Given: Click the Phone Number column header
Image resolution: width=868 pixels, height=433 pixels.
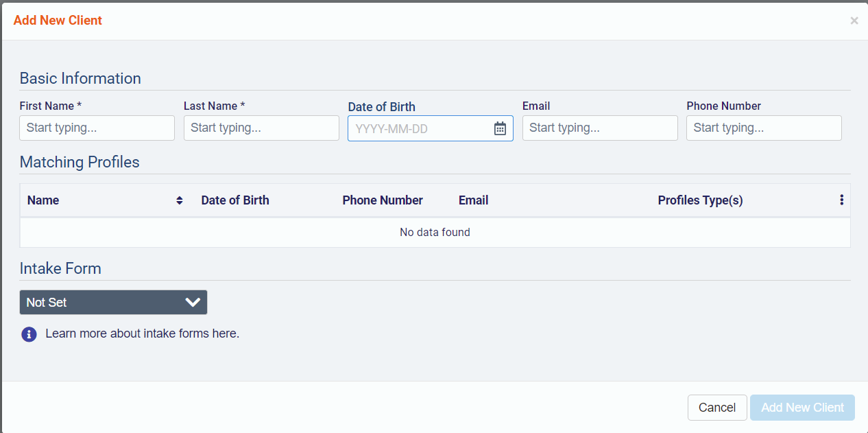Looking at the screenshot, I should [x=383, y=200].
